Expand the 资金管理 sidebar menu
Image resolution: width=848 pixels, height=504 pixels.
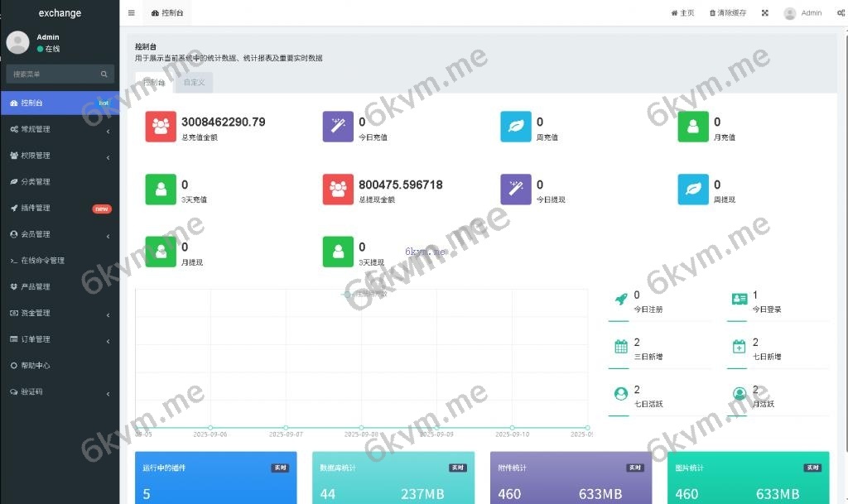point(60,313)
